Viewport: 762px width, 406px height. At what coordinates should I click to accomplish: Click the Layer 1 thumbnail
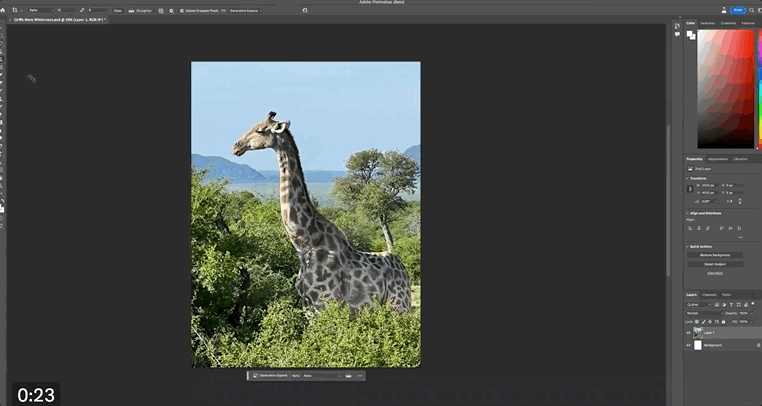(x=699, y=332)
